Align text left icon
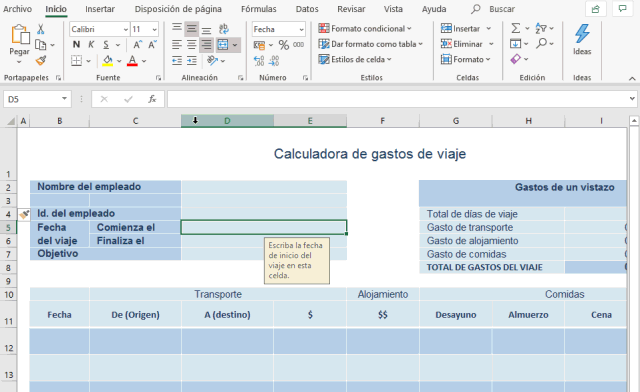This screenshot has width=640, height=392. pos(177,45)
